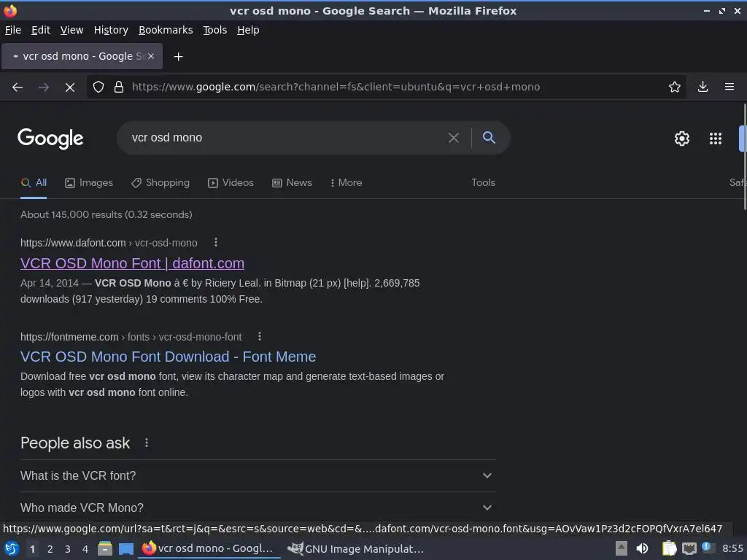Viewport: 747px width, 560px height.
Task: Go to Google homepage via logo
Action: [50, 139]
